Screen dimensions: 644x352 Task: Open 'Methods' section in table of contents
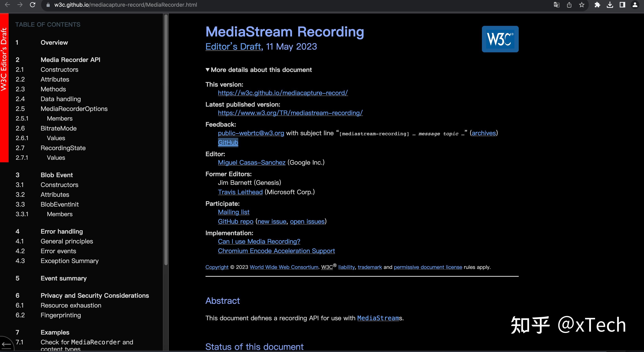pos(53,89)
